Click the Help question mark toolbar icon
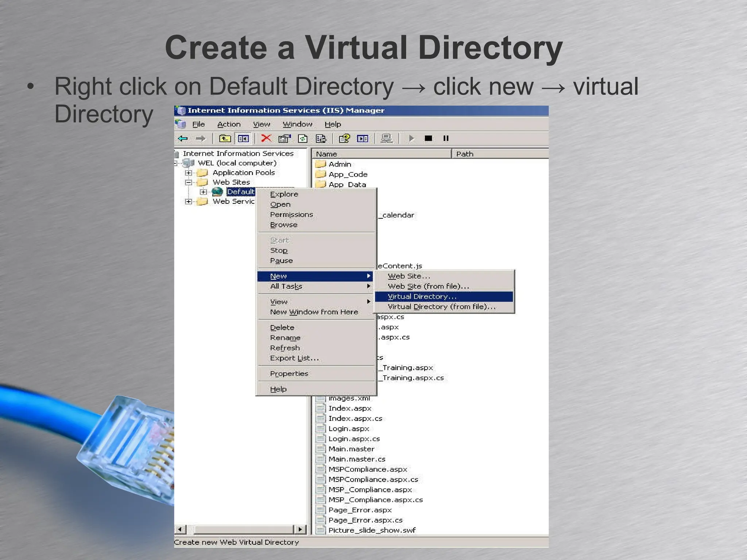Viewport: 747px width, 560px height. [344, 139]
